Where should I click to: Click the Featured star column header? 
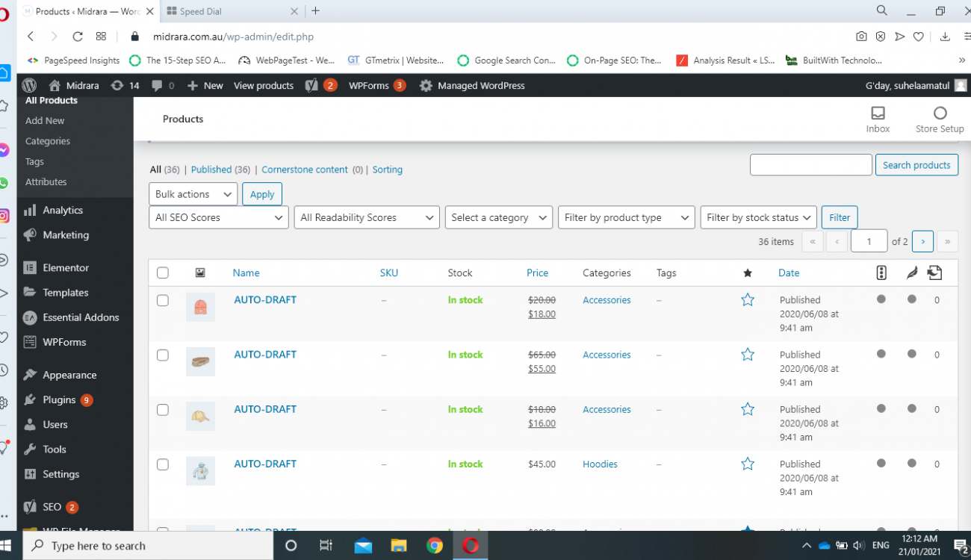coord(748,273)
